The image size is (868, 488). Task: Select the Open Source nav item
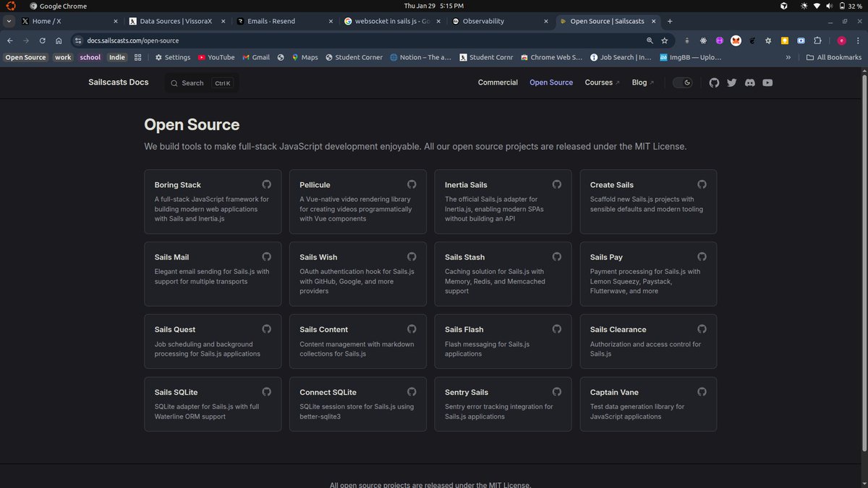click(x=551, y=82)
